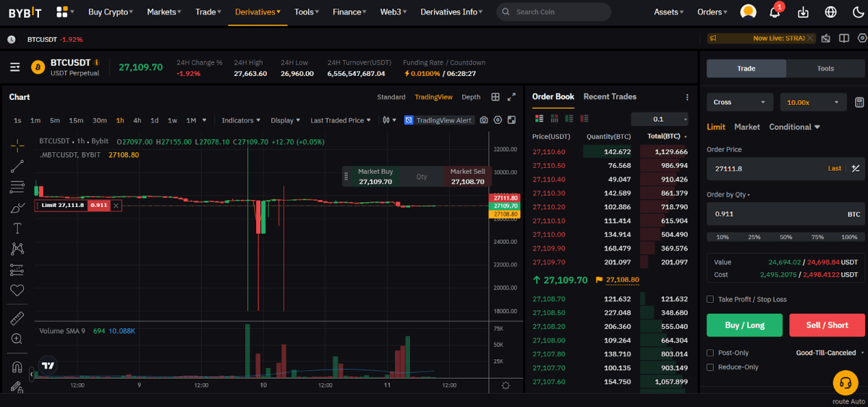The width and height of the screenshot is (868, 407).
Task: Open the Good-Till-Canceled dropdown
Action: [830, 353]
